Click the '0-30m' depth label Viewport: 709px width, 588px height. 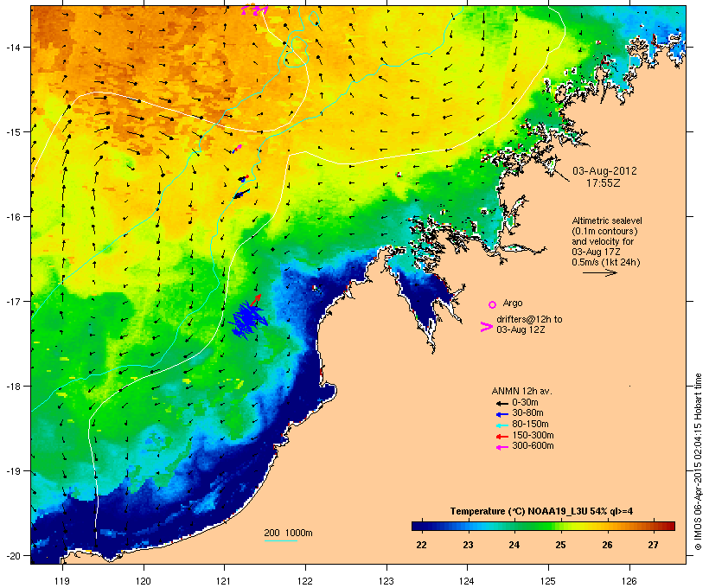click(x=525, y=403)
